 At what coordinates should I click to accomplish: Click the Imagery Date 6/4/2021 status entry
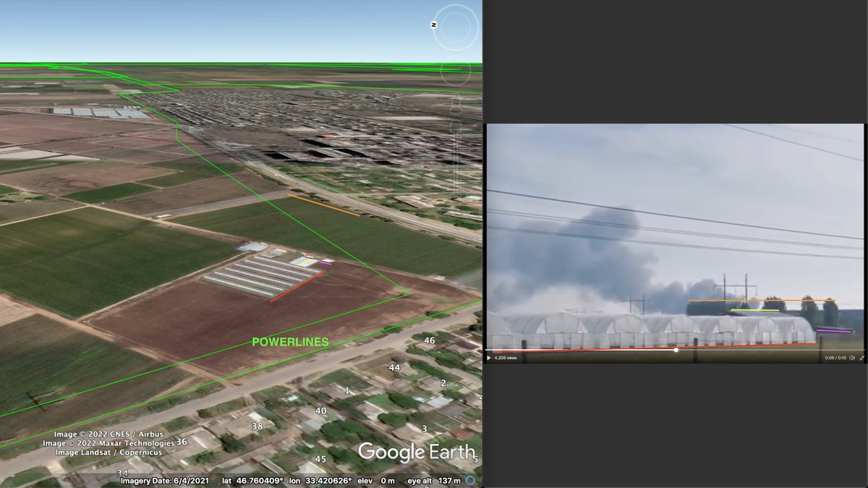(166, 481)
